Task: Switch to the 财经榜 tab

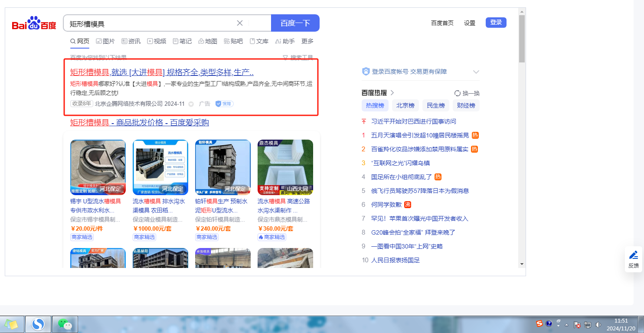Action: point(466,105)
